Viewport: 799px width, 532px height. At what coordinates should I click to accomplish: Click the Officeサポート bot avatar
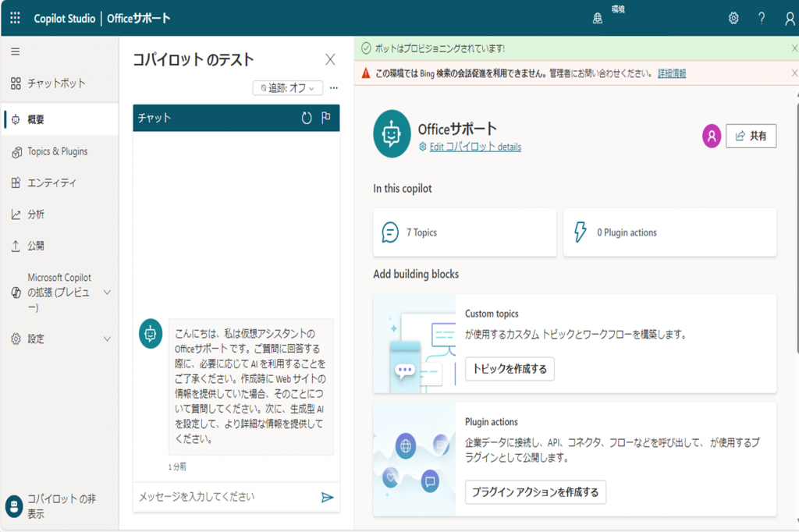[x=392, y=134]
